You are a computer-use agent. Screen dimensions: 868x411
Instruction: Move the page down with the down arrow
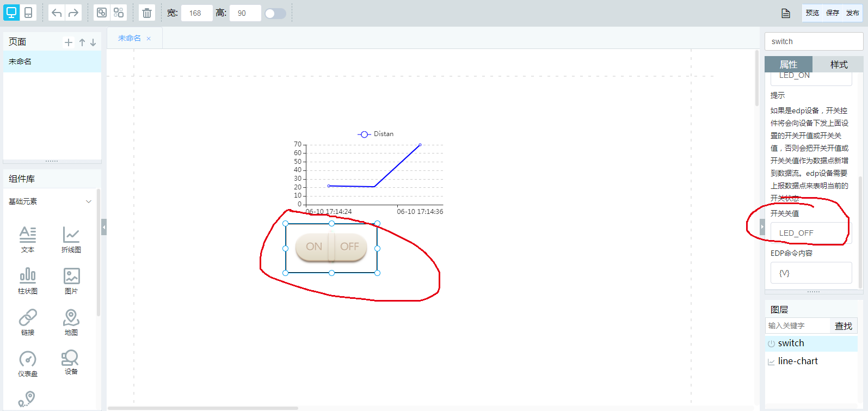point(93,42)
